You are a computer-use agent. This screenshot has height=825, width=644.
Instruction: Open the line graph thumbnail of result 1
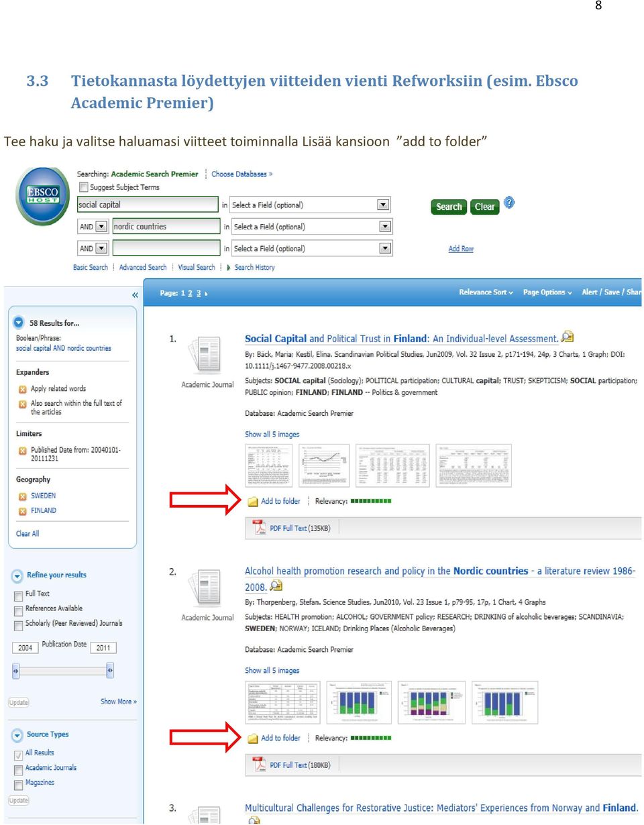(x=324, y=465)
